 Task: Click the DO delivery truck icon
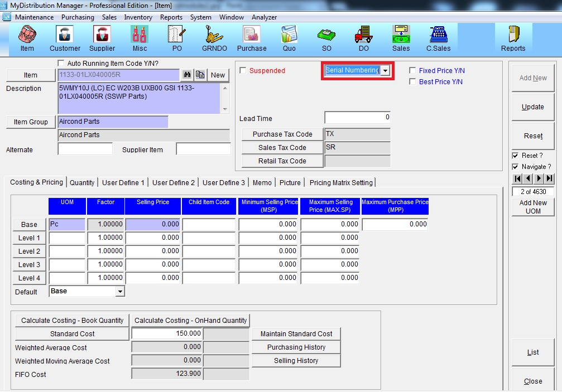tap(363, 38)
